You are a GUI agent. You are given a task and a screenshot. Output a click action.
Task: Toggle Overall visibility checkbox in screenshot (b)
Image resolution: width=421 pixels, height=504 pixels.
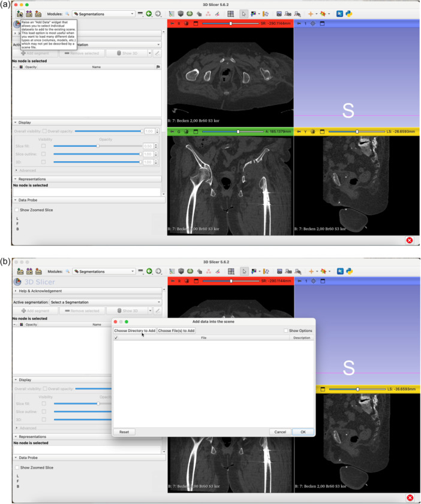[x=45, y=388]
